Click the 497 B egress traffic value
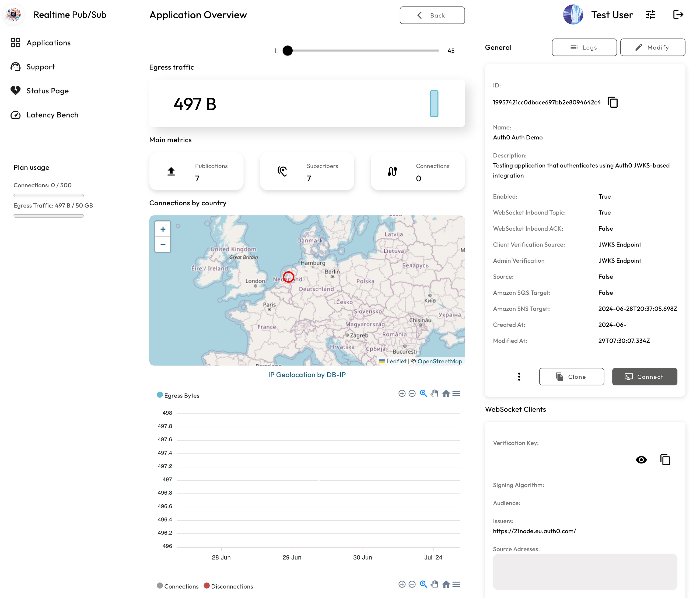Image resolution: width=700 pixels, height=598 pixels. pyautogui.click(x=195, y=104)
